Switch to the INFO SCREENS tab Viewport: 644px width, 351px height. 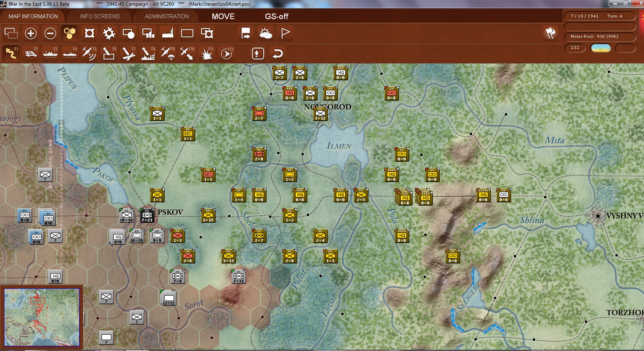100,16
